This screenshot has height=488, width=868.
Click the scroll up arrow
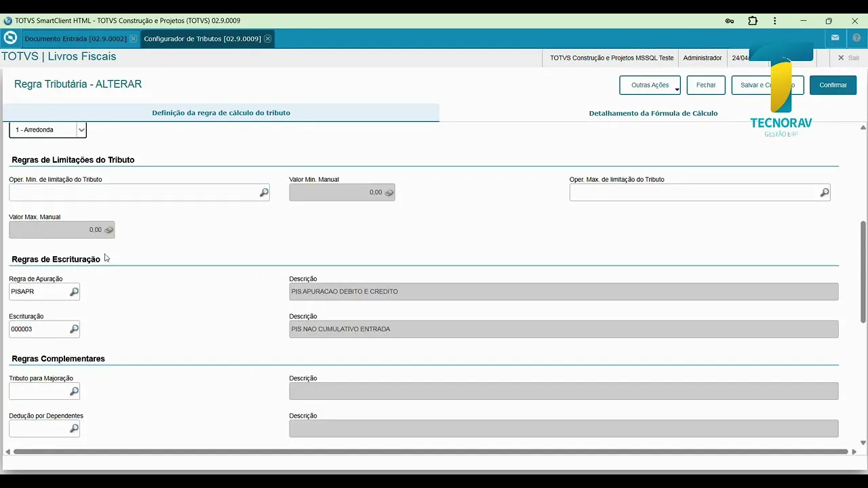(x=863, y=127)
